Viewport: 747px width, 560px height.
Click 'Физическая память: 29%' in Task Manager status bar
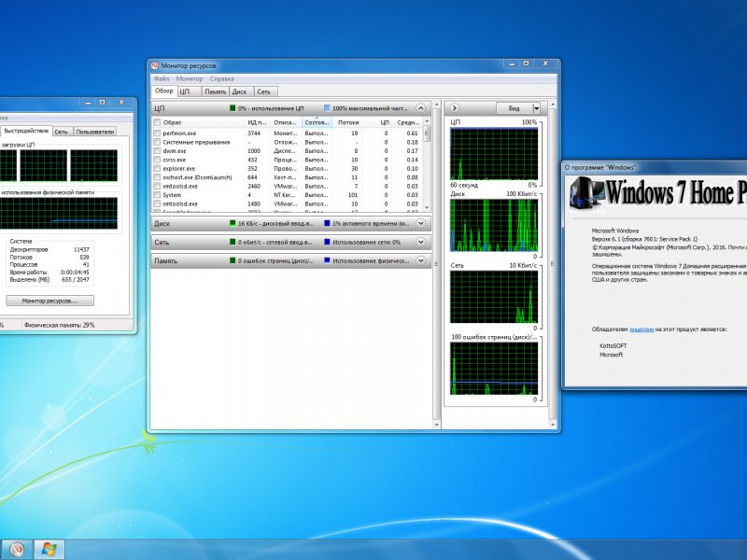tap(59, 325)
